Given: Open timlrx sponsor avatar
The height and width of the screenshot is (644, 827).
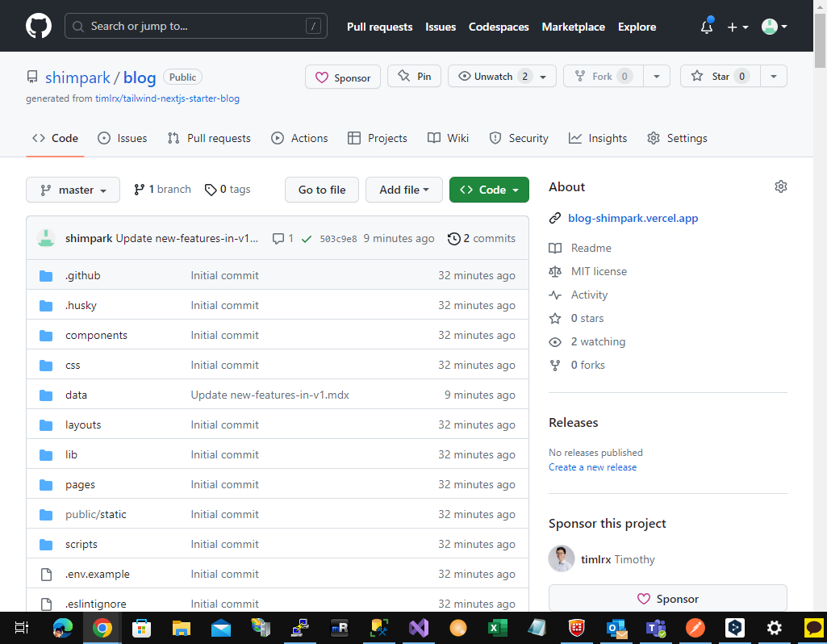Looking at the screenshot, I should pos(562,559).
